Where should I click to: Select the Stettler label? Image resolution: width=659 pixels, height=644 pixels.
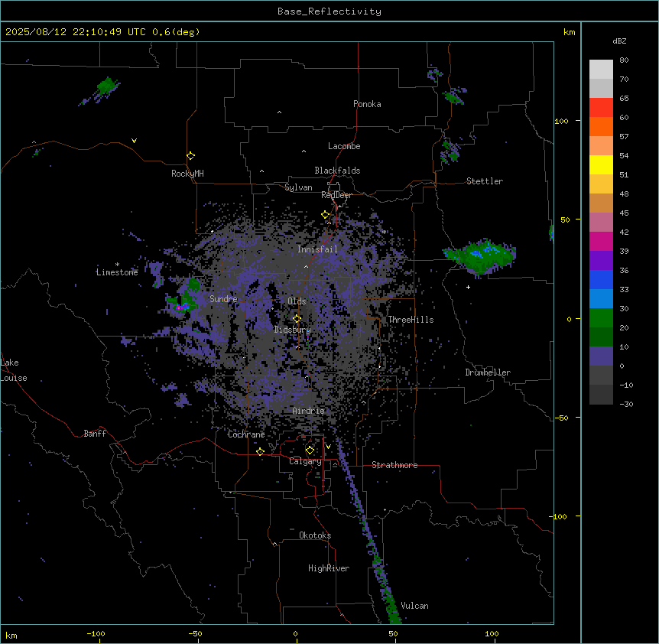[485, 181]
